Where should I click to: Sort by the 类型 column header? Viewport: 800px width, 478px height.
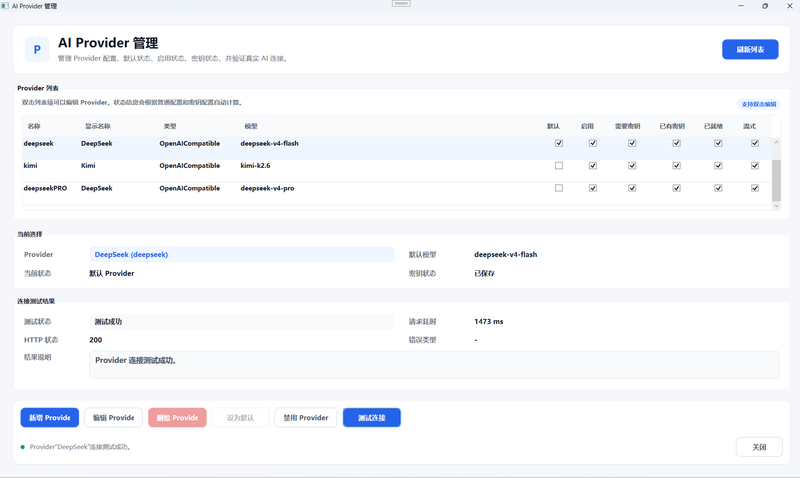click(169, 126)
